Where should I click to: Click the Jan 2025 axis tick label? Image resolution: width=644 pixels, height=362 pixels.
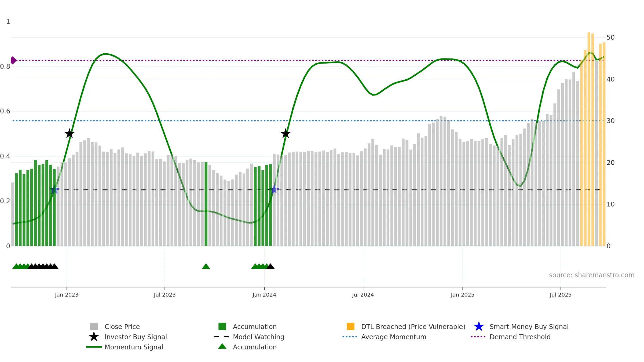[462, 295]
